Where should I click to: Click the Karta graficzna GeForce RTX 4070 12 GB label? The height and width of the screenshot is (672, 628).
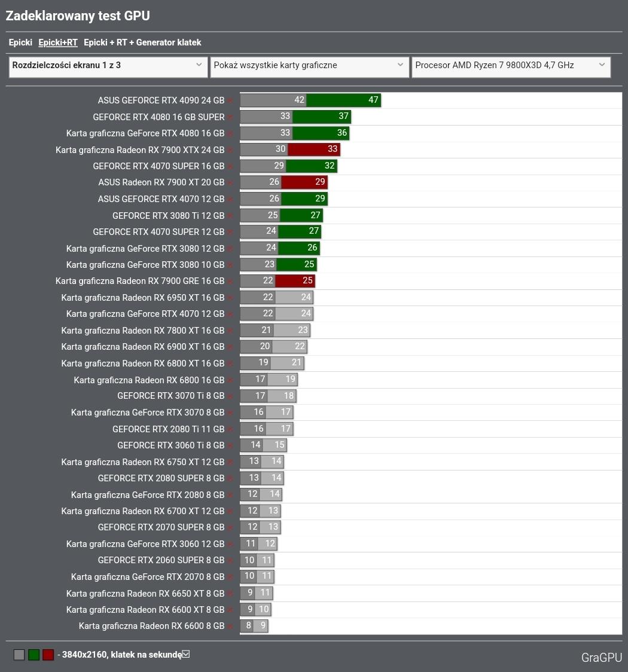(145, 314)
